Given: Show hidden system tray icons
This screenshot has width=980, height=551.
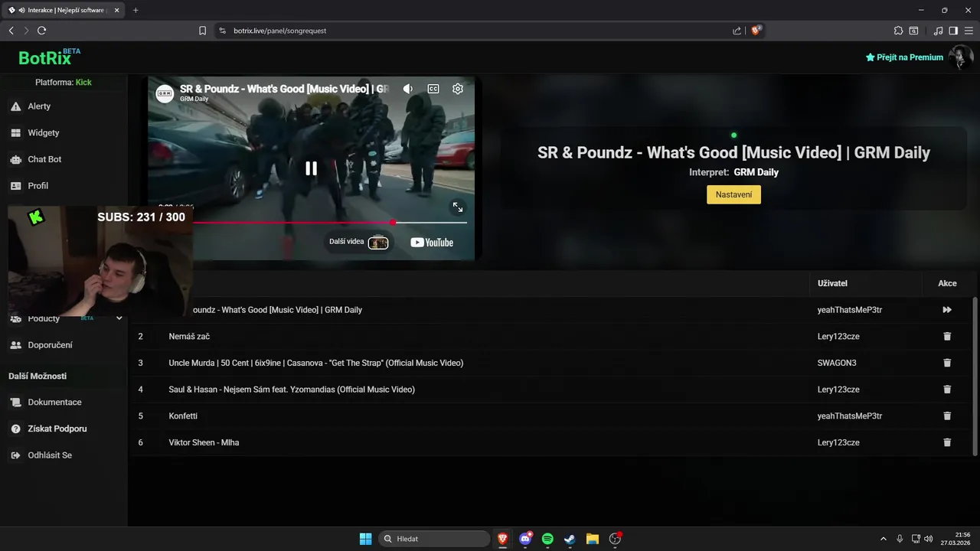Looking at the screenshot, I should (x=883, y=539).
